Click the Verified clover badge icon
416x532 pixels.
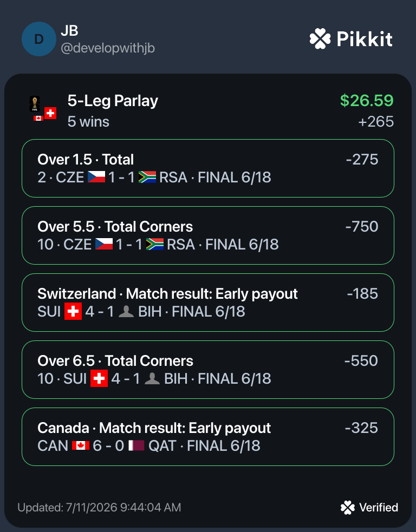point(347,508)
